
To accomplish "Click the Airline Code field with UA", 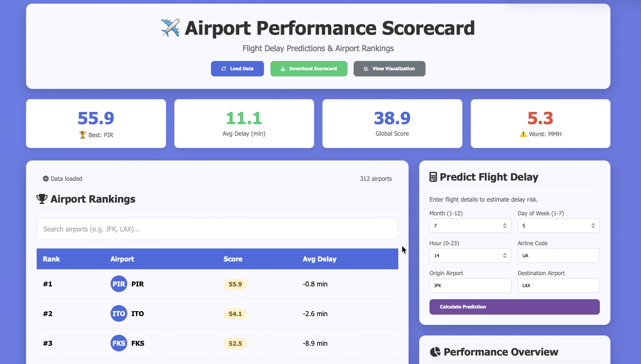I will (x=559, y=256).
